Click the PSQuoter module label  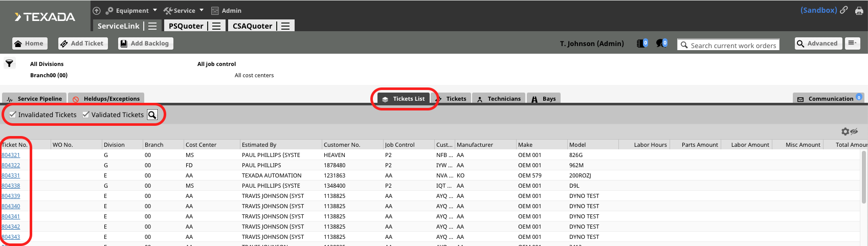[x=186, y=26]
